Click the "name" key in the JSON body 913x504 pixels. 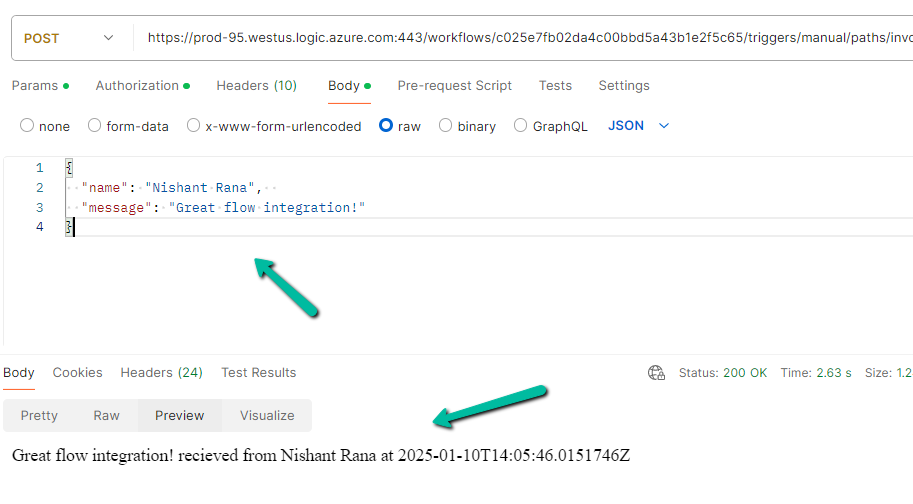click(104, 188)
